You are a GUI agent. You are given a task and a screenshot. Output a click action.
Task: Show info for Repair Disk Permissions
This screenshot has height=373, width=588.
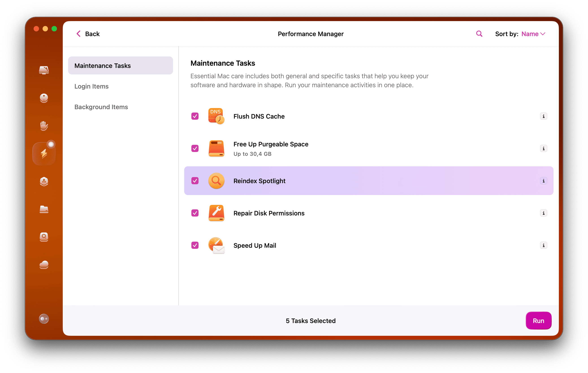tap(544, 213)
